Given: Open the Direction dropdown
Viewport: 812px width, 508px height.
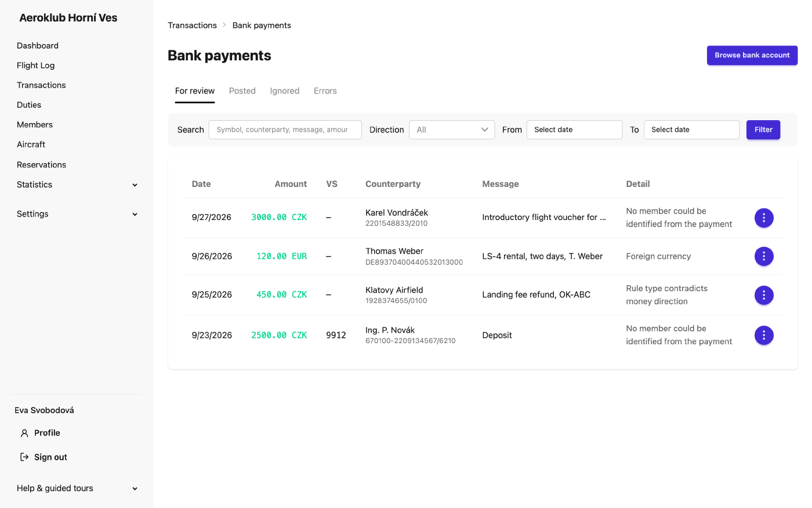Looking at the screenshot, I should (x=452, y=129).
